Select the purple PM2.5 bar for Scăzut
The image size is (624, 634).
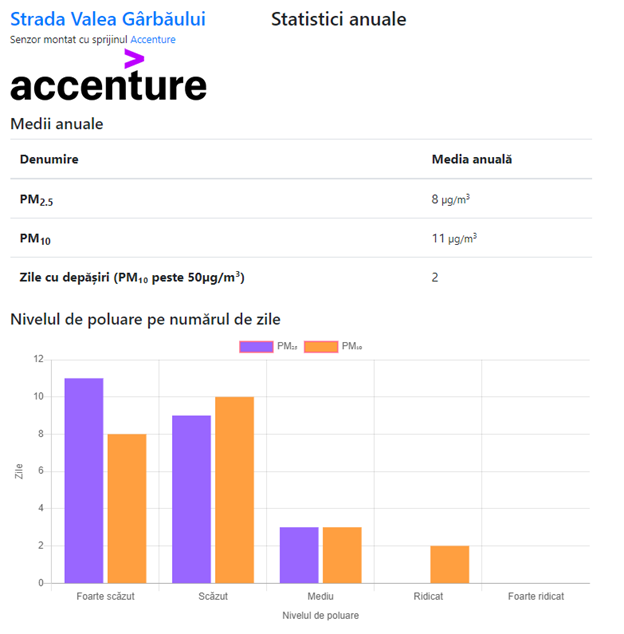point(191,498)
